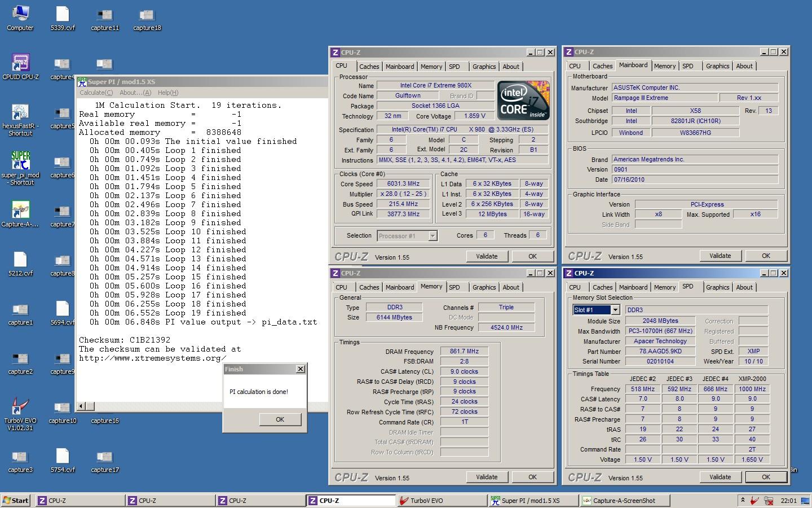This screenshot has width=812, height=508.
Task: Click the NB Frequency value 4524.0 MHz
Action: [506, 327]
